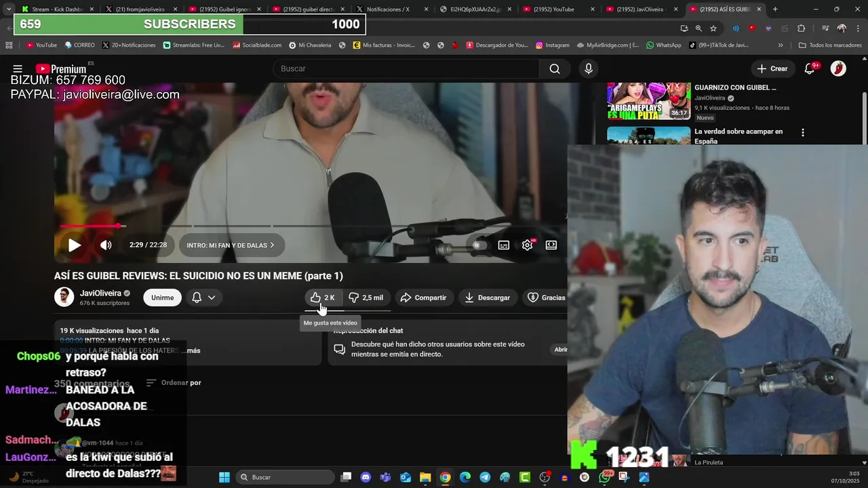Open Todos los marcadores folder
This screenshot has width=868, height=488.
tap(829, 45)
